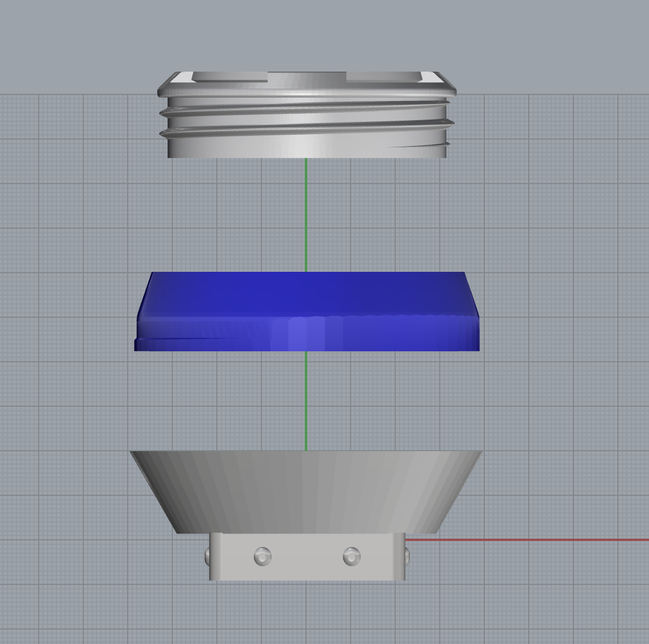Image resolution: width=649 pixels, height=644 pixels.
Task: Click the left screw head on the base front
Action: pyautogui.click(x=262, y=557)
